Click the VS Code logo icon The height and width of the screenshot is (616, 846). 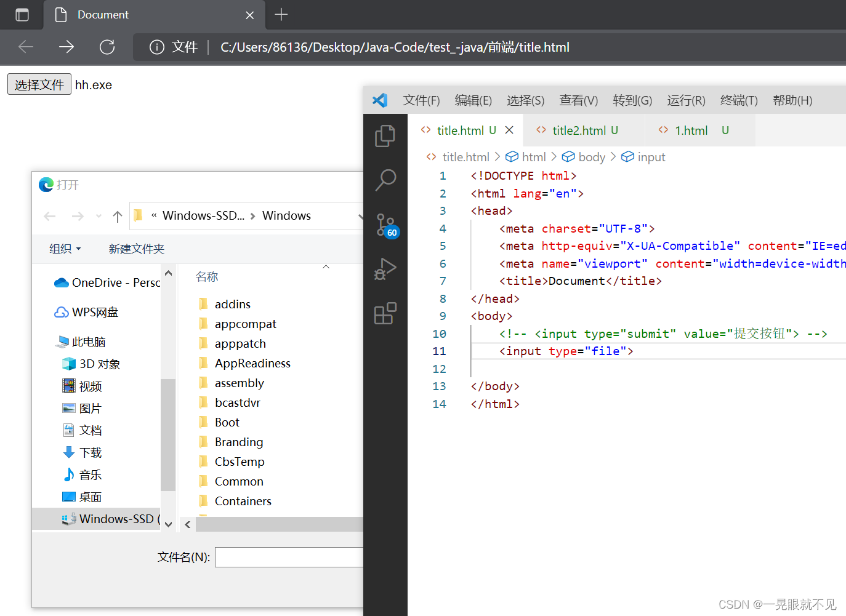tap(380, 100)
